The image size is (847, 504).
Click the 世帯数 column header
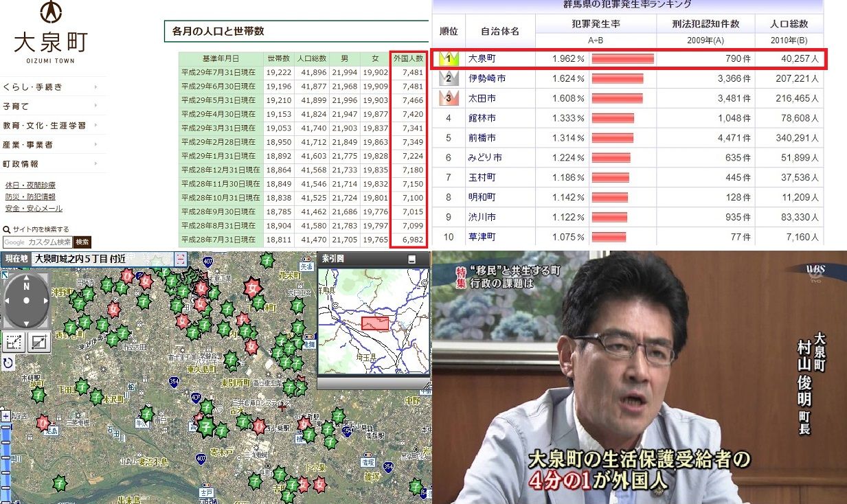point(279,59)
